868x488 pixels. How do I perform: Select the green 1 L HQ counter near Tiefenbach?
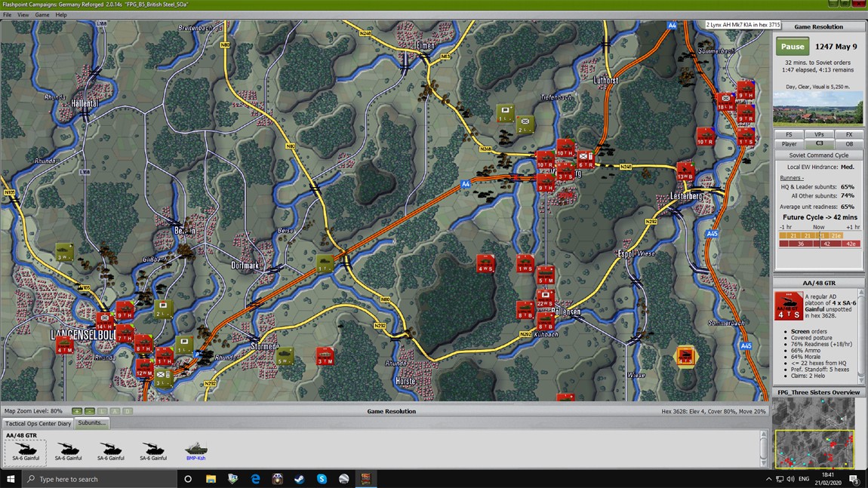(x=505, y=113)
